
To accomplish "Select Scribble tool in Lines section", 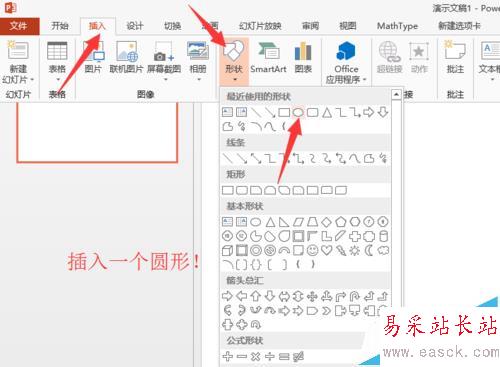I will point(383,158).
